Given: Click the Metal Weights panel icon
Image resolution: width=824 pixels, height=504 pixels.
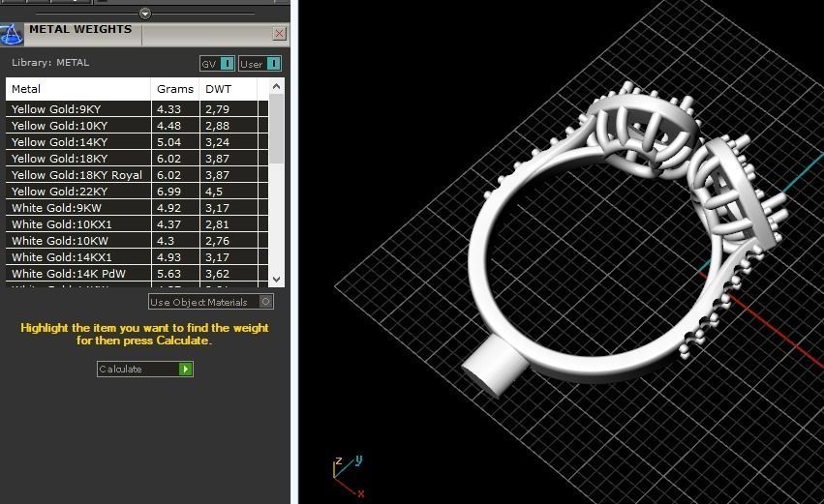Looking at the screenshot, I should tap(12, 35).
